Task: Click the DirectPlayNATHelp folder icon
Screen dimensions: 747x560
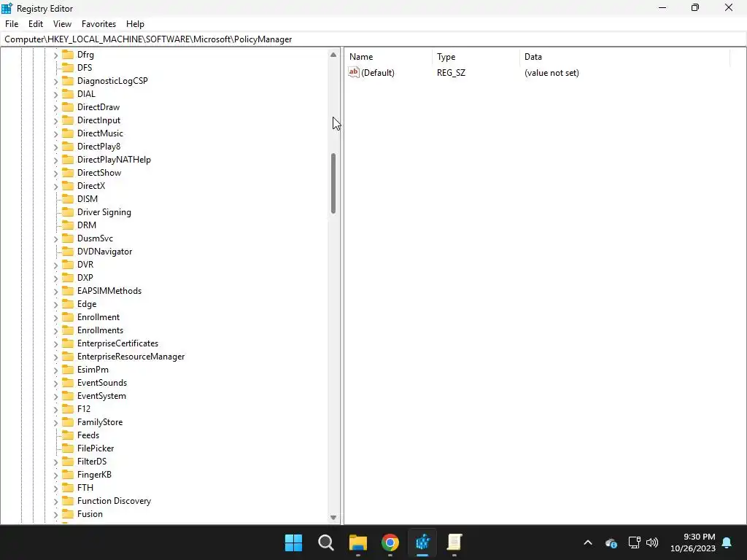Action: 68,159
